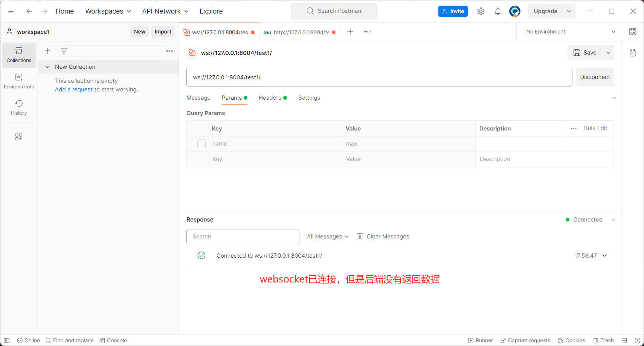Switch to the Headers tab
This screenshot has height=346, width=644.
pyautogui.click(x=273, y=98)
